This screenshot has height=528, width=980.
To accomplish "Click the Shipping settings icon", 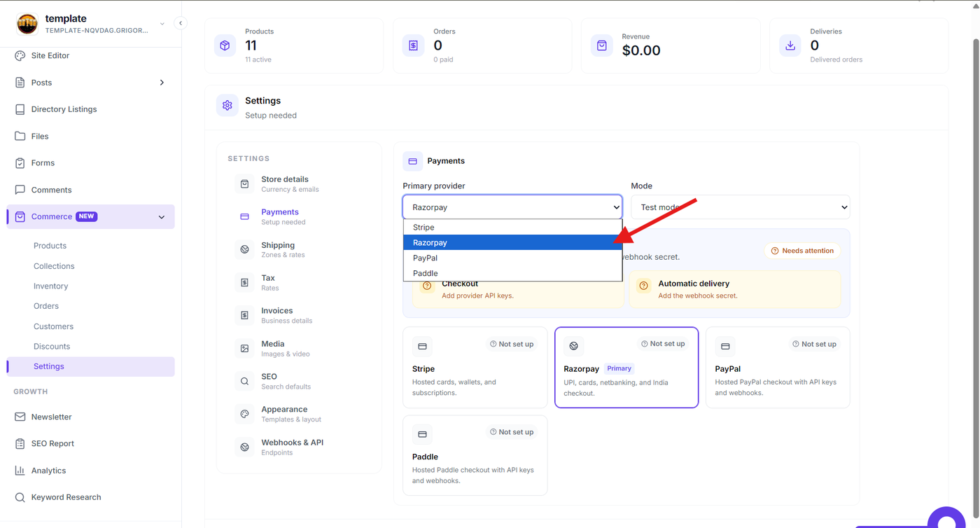I will click(244, 249).
